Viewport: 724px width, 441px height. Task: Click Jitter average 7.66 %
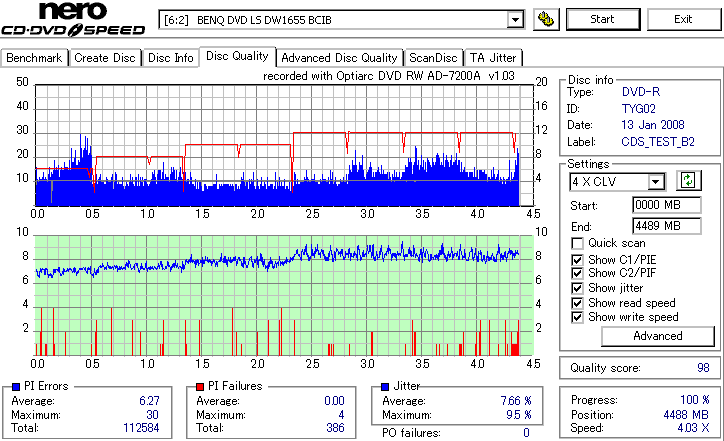[516, 401]
